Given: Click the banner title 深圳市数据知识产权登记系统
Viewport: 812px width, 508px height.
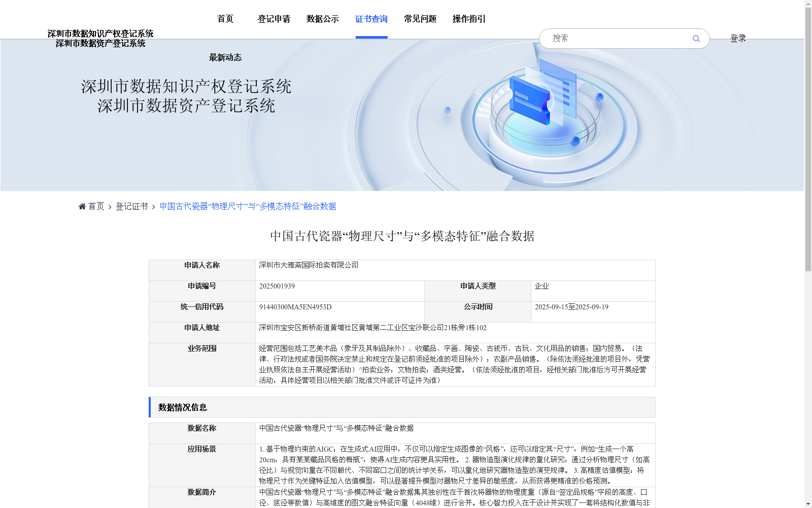Looking at the screenshot, I should pos(186,86).
